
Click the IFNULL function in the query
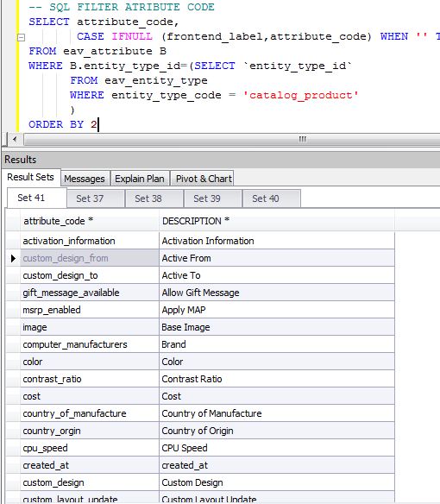click(x=132, y=36)
